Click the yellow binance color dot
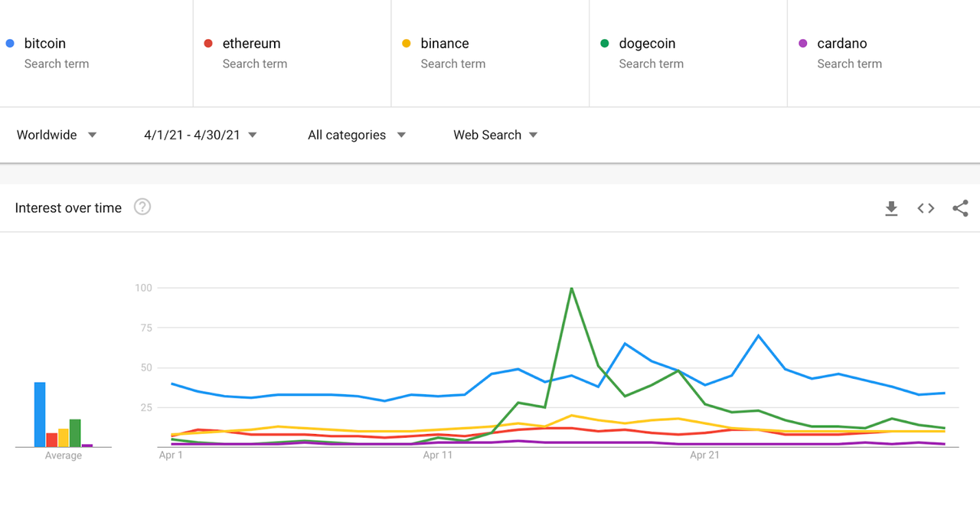This screenshot has width=980, height=519. [x=407, y=44]
